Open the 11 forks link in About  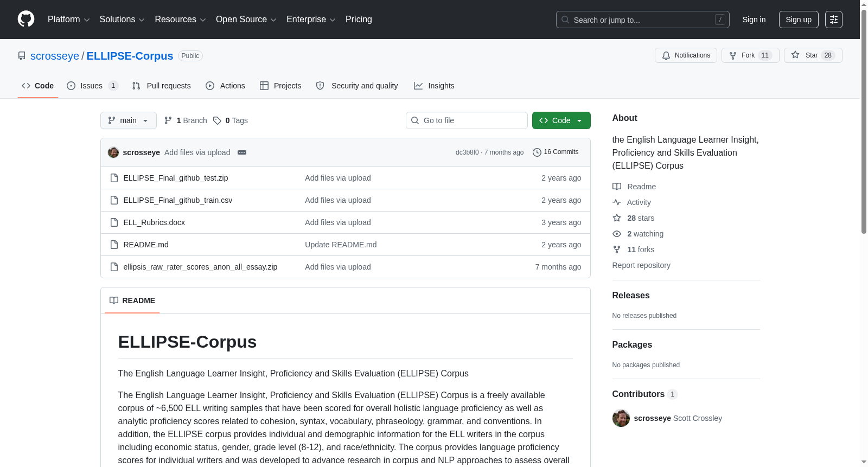633,250
